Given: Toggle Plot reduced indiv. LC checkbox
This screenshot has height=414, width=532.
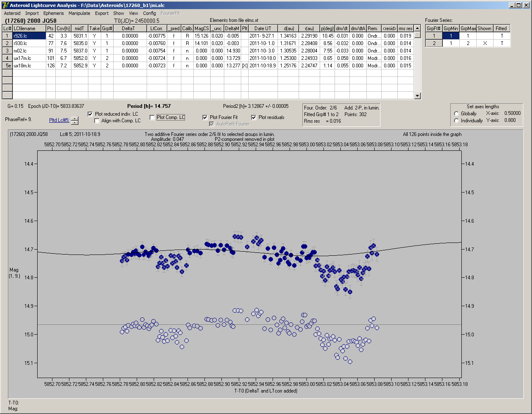Looking at the screenshot, I should pyautogui.click(x=90, y=114).
